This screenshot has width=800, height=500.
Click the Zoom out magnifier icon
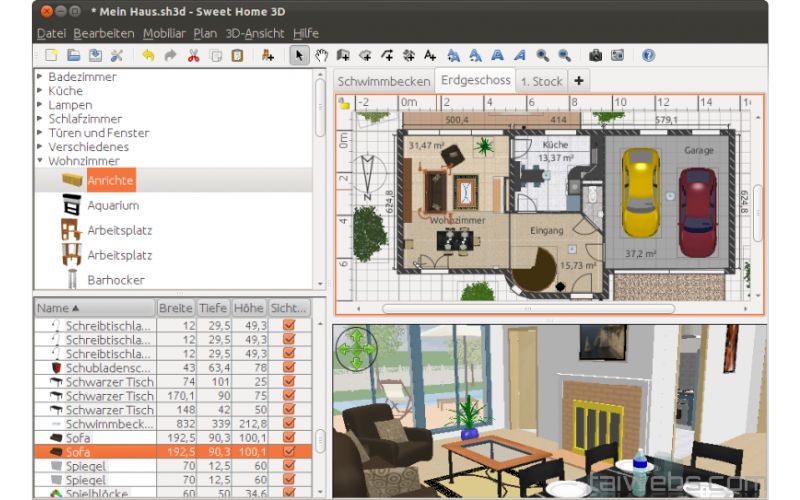(564, 56)
